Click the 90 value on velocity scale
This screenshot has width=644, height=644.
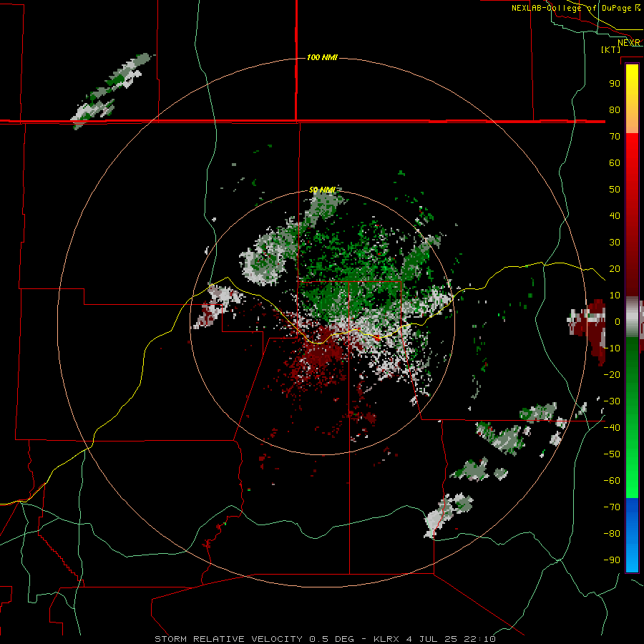click(x=615, y=84)
